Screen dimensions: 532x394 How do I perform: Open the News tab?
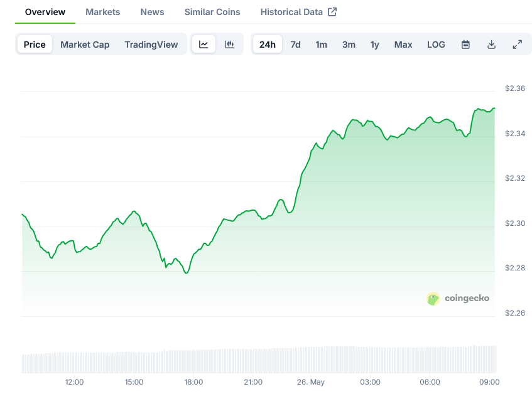click(153, 12)
